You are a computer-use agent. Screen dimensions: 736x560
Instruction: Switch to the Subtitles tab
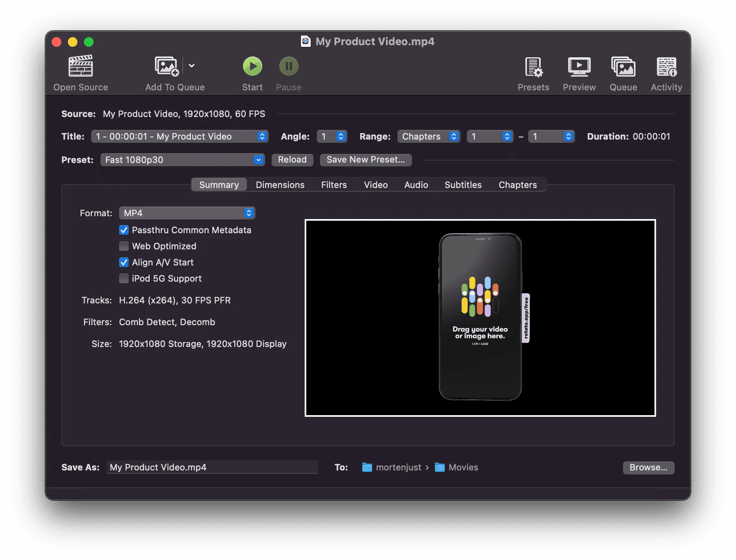pos(463,185)
